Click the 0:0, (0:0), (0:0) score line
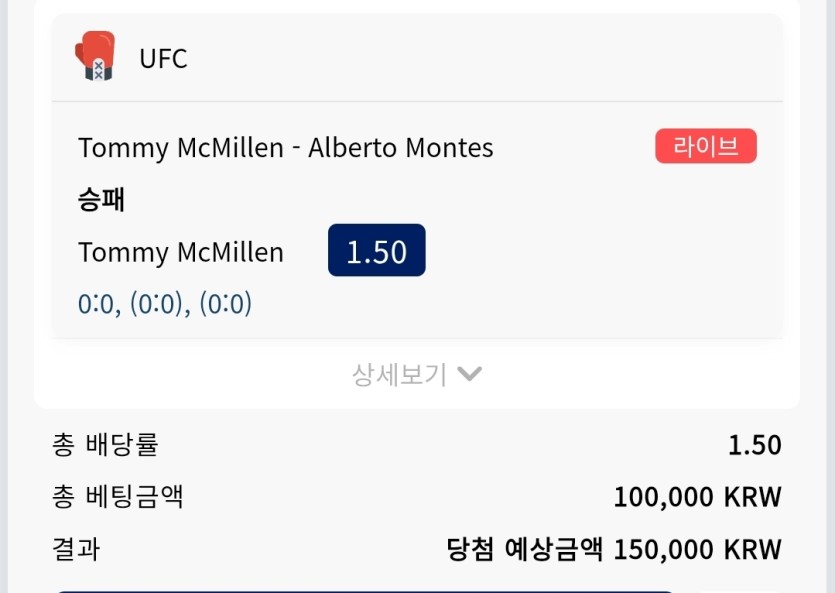This screenshot has width=835, height=593. [165, 304]
